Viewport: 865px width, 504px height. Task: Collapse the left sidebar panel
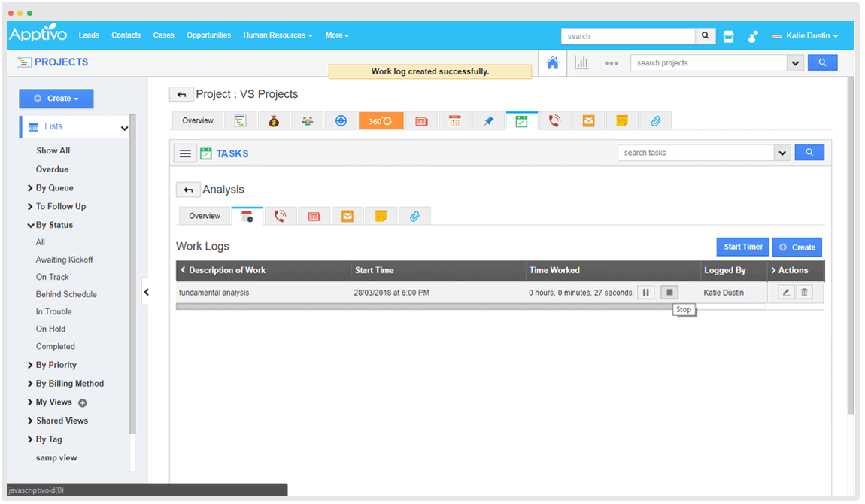point(147,292)
